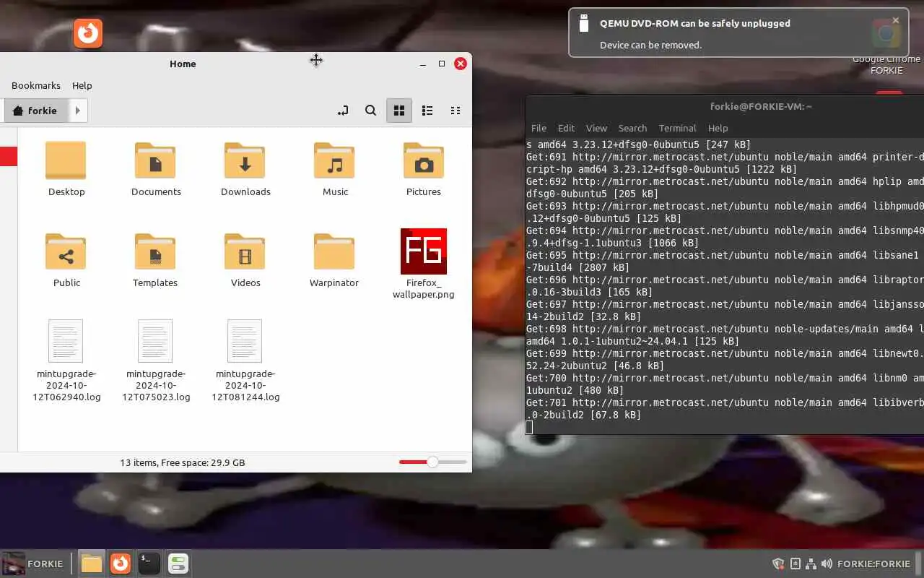Open the Warpinator folder
This screenshot has height=578, width=924.
click(334, 251)
